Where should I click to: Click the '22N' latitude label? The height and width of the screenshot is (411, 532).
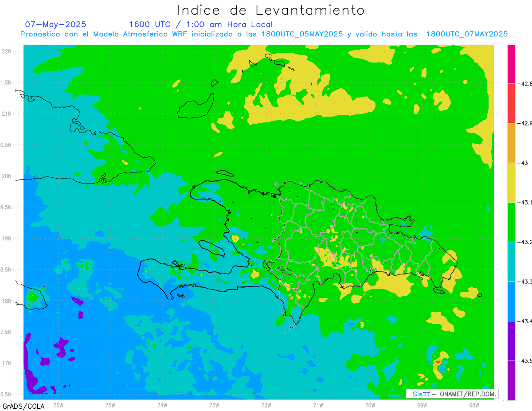(7, 51)
